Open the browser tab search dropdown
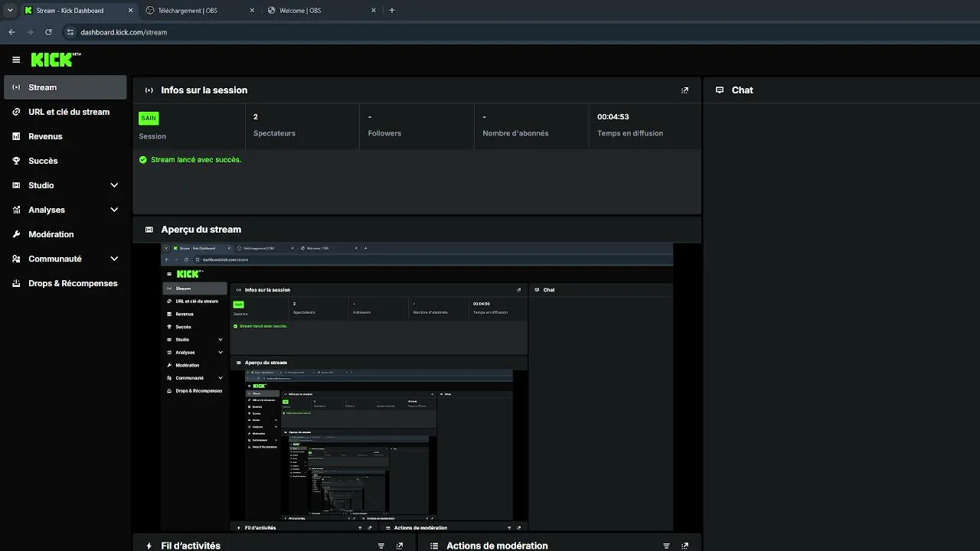This screenshot has height=551, width=980. coord(10,11)
